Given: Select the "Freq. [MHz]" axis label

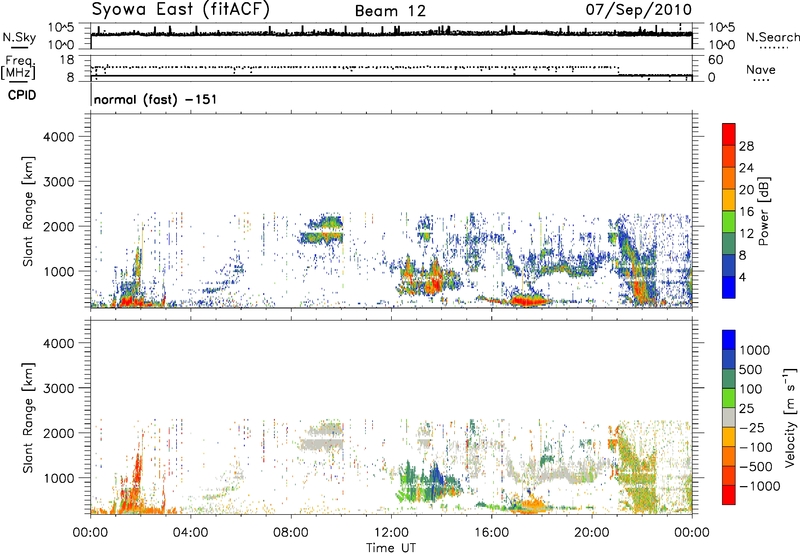Looking at the screenshot, I should click(19, 67).
